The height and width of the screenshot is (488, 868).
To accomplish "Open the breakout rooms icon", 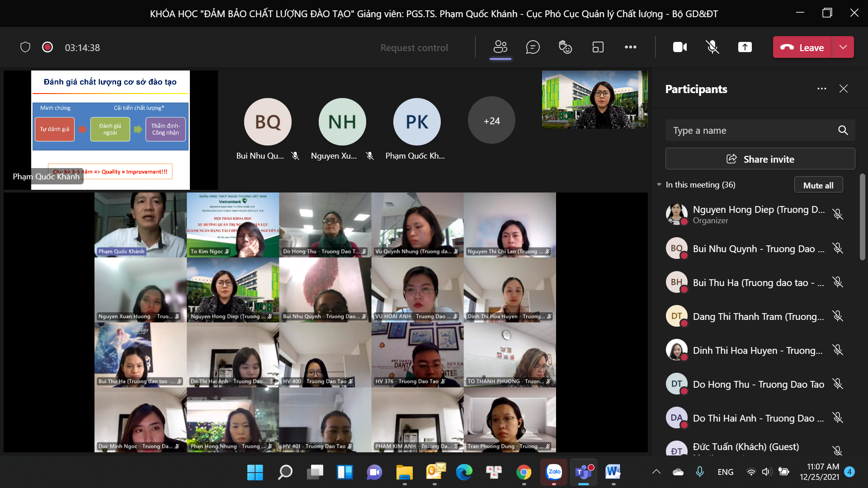I will coord(598,47).
